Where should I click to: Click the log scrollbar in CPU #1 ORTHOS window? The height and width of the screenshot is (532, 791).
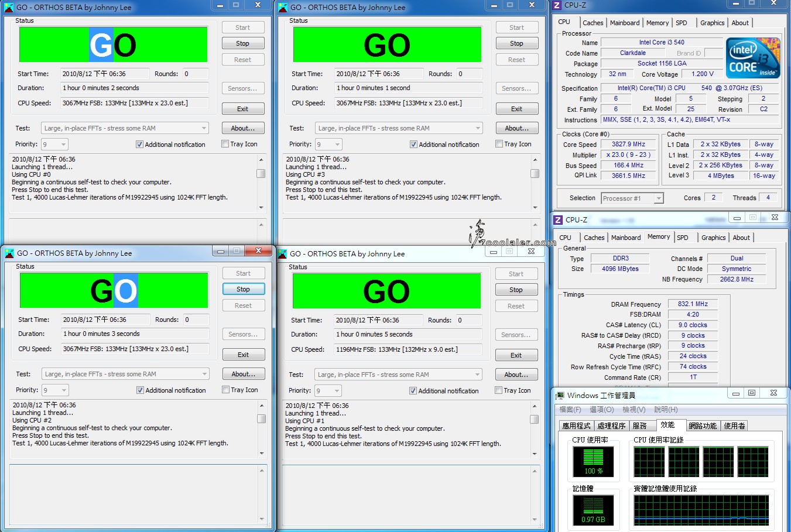click(x=535, y=429)
